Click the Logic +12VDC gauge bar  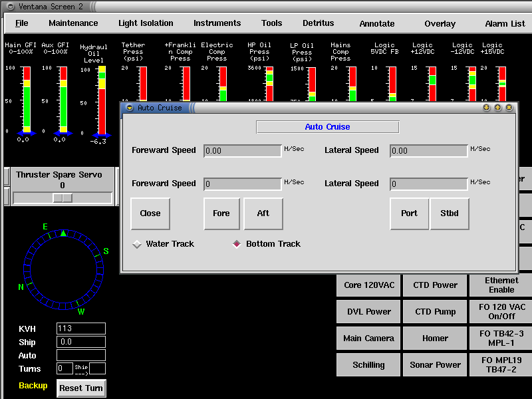pos(433,84)
